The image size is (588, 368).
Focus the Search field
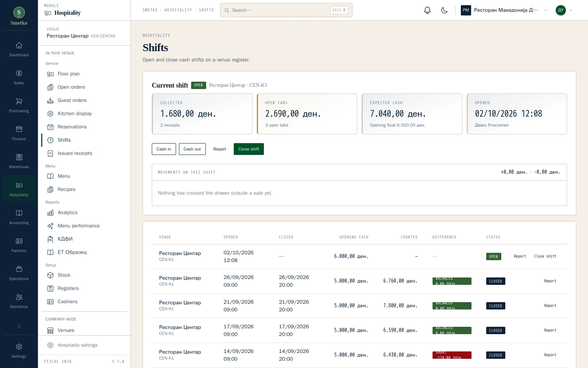pos(286,10)
